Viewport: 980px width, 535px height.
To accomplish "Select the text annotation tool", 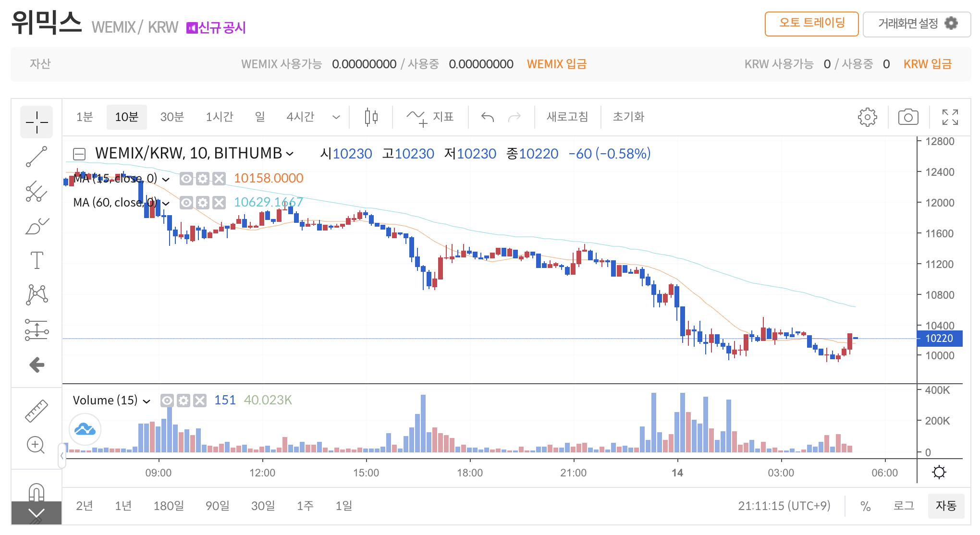I will point(37,260).
